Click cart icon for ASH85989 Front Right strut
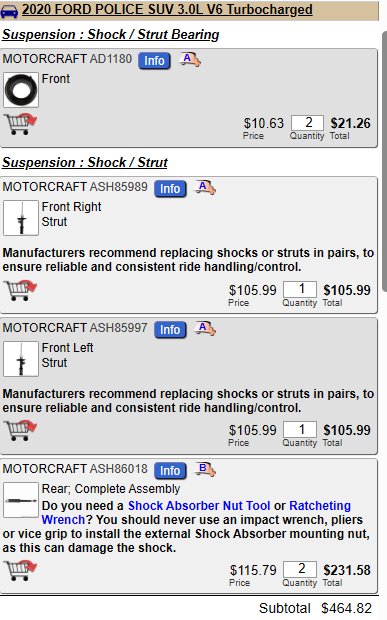Screen dimensions: 387x620 coord(20,290)
